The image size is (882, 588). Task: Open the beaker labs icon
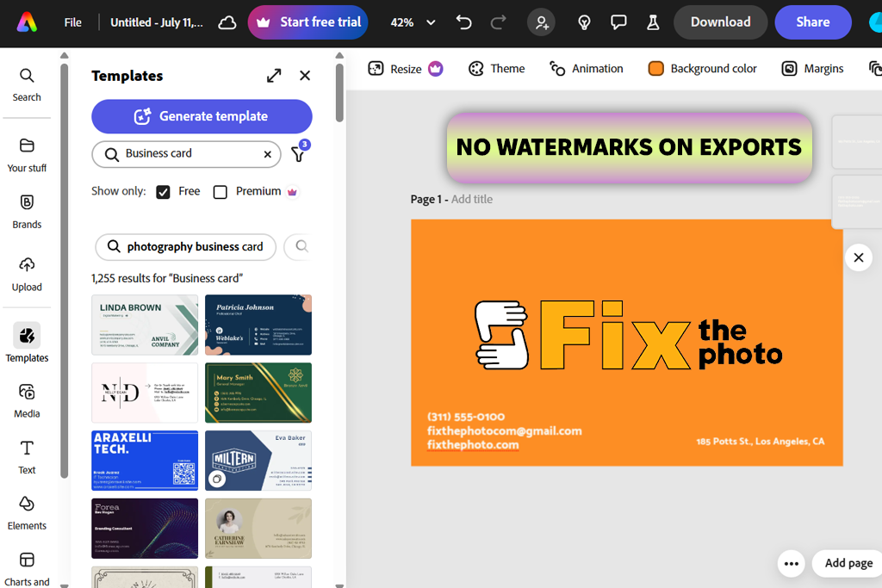tap(653, 22)
